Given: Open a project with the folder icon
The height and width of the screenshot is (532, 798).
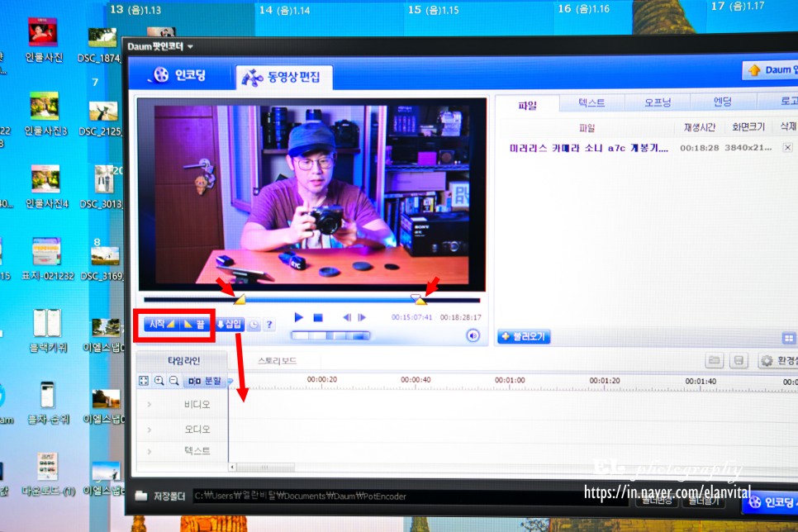Looking at the screenshot, I should pos(714,361).
